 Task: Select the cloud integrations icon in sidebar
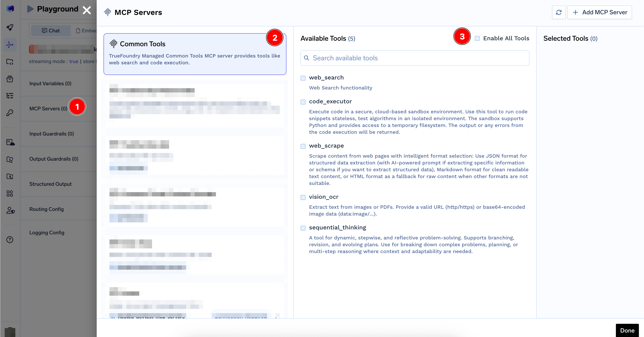tap(10, 143)
